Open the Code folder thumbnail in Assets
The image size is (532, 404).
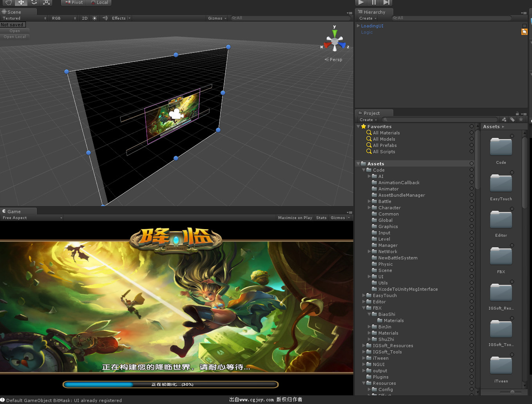[501, 147]
